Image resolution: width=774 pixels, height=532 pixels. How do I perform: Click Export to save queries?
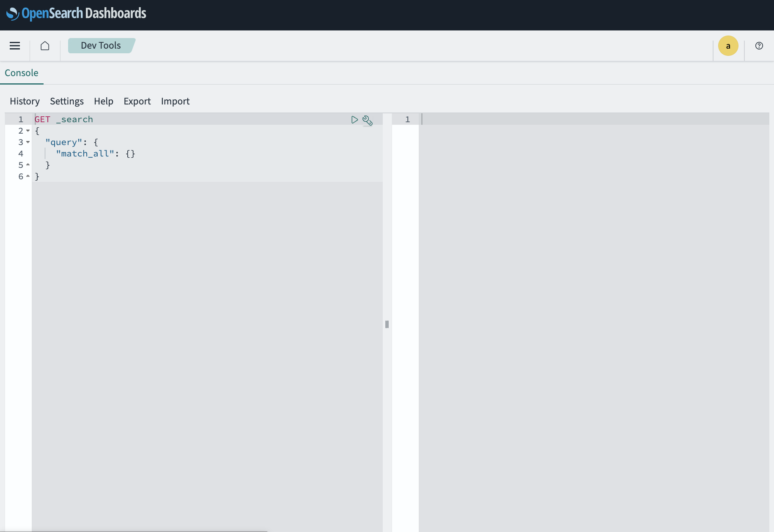[x=137, y=101]
